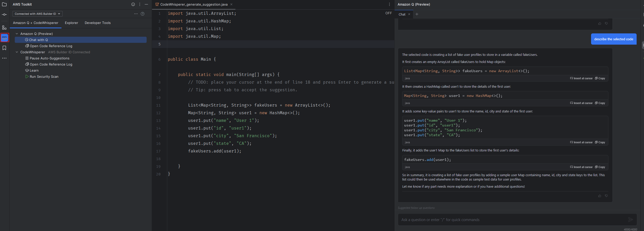This screenshot has width=644, height=231.
Task: Send the chat message arrow icon
Action: point(631,220)
